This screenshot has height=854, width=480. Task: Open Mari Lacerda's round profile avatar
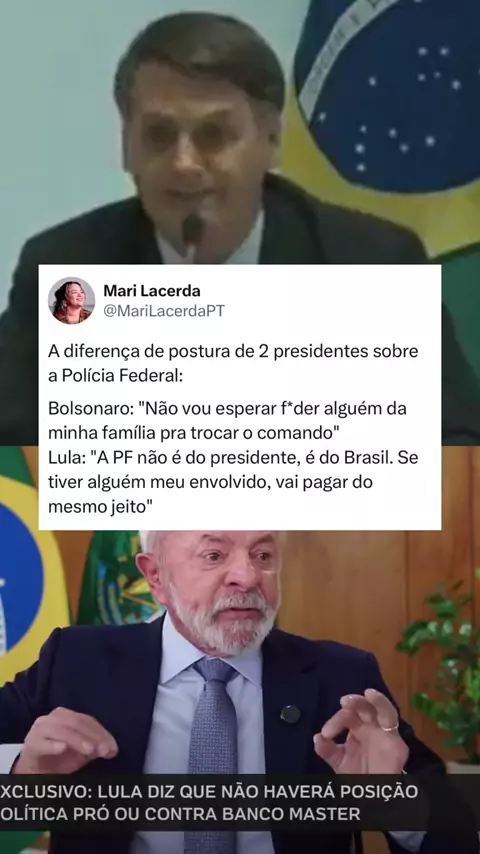pyautogui.click(x=71, y=300)
